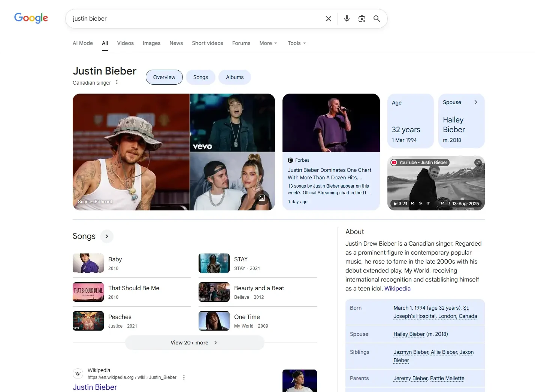Expand YouTube video fullscreen icon
535x392 pixels.
point(478,162)
